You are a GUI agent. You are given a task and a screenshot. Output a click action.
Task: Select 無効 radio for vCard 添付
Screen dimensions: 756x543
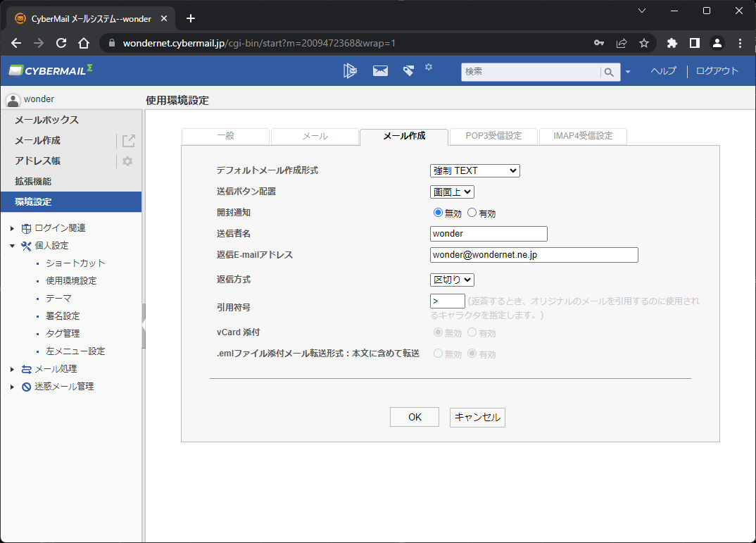point(438,332)
